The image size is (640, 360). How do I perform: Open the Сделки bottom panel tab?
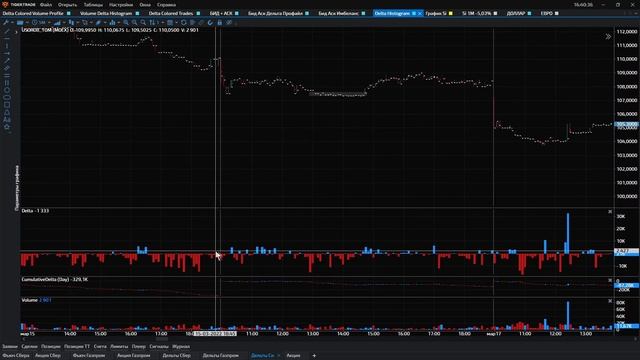[x=29, y=347]
